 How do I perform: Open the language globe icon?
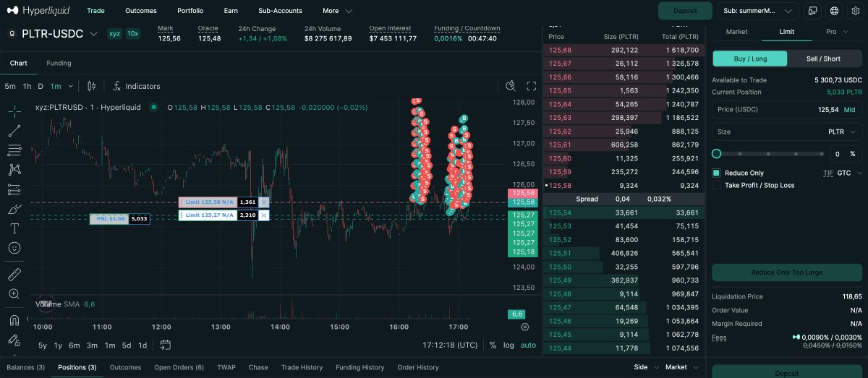(835, 11)
